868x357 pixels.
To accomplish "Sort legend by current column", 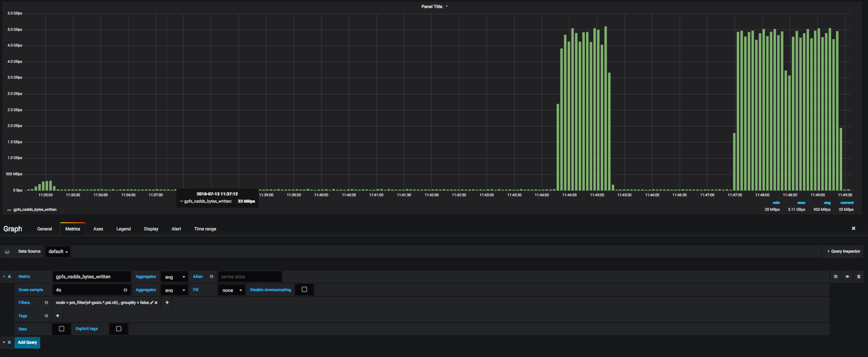I will click(847, 203).
